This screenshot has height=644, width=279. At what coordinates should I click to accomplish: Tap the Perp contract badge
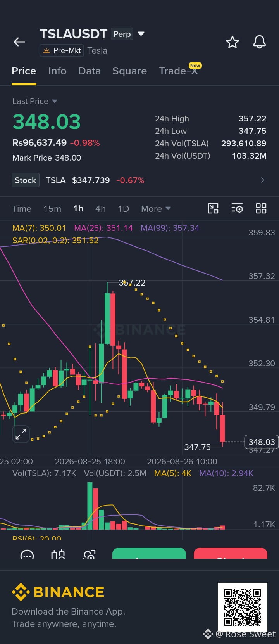point(122,34)
